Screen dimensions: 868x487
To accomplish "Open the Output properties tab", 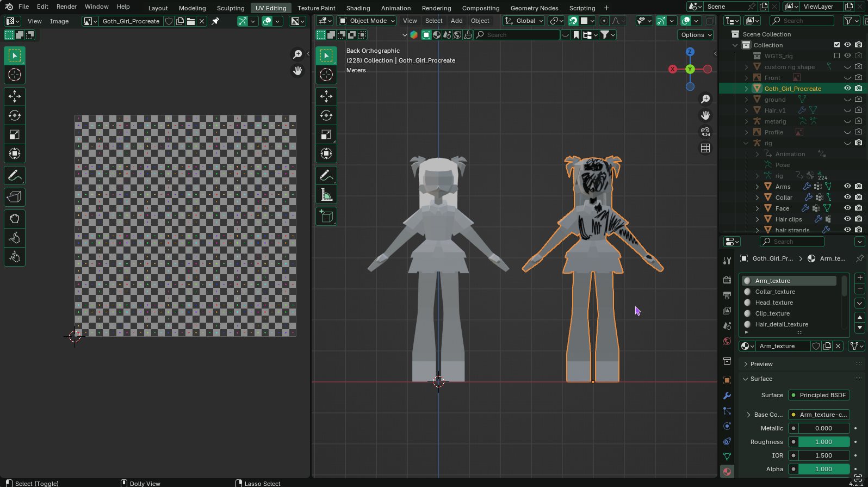I will (x=727, y=295).
